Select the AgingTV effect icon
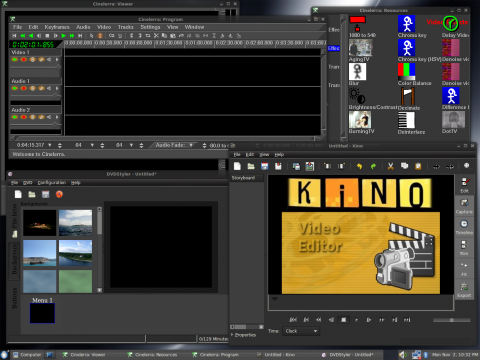 click(360, 48)
